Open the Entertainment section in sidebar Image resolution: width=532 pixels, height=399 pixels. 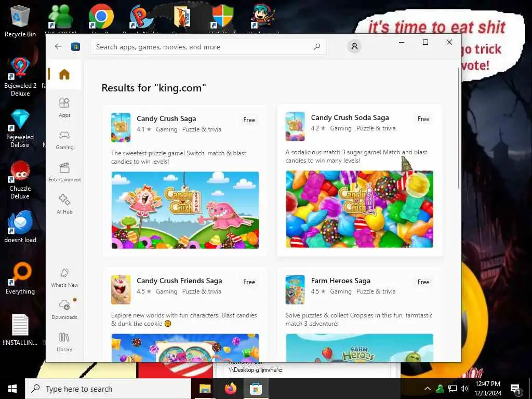64,172
